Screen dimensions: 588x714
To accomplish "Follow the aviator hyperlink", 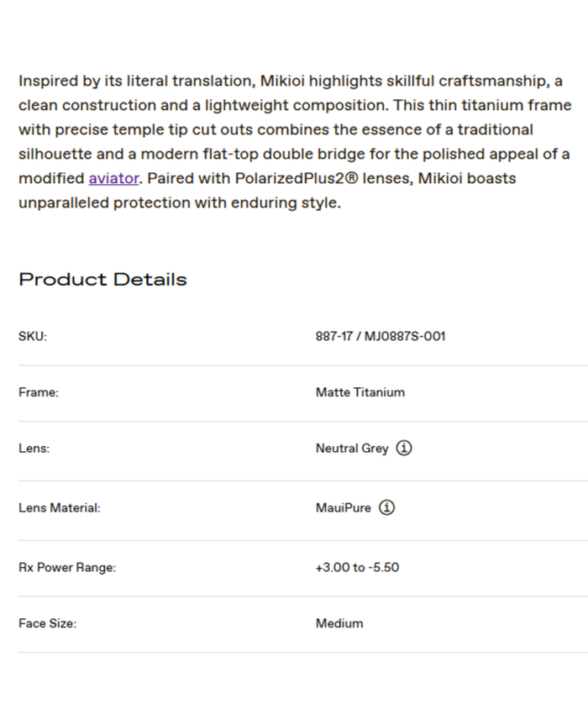I will pos(113,179).
